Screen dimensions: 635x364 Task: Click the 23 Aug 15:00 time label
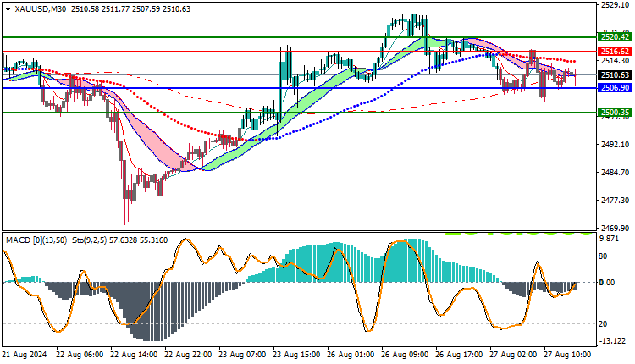coord(296,355)
